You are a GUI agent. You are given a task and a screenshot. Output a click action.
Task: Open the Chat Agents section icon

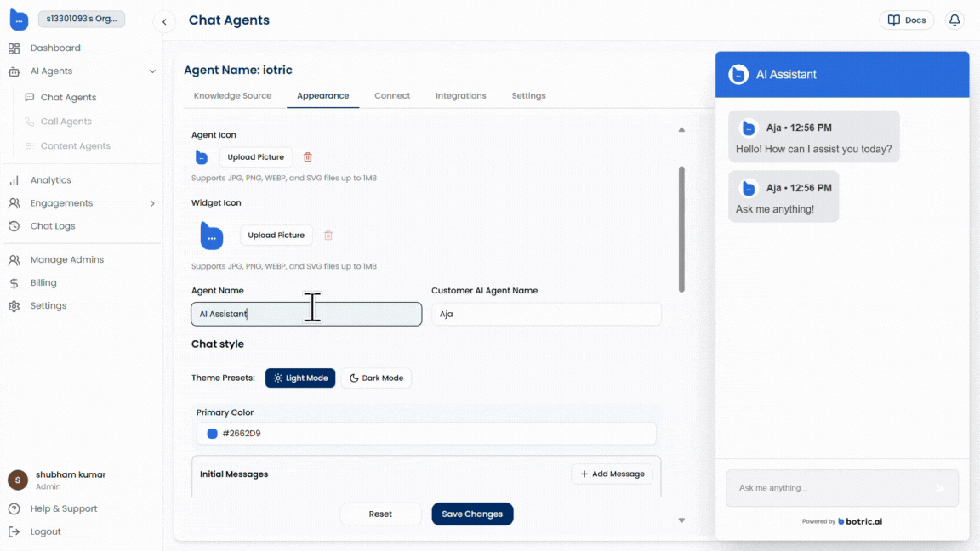[x=31, y=97]
